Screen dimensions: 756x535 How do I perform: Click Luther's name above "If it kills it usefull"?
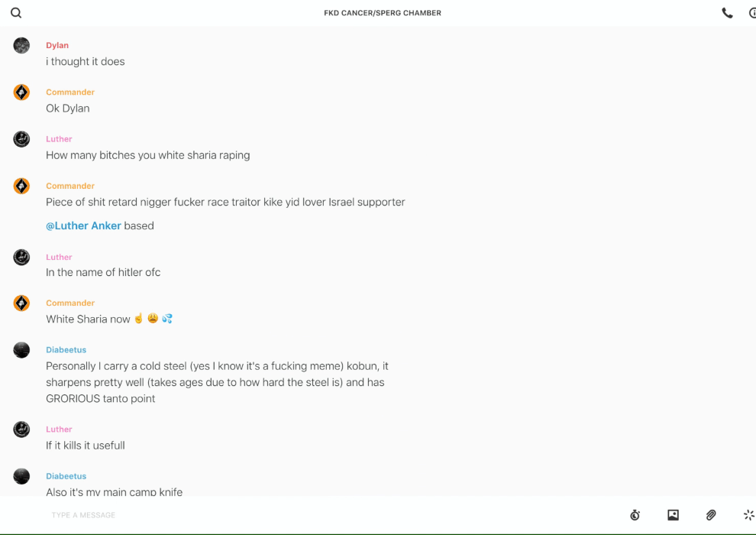(59, 430)
